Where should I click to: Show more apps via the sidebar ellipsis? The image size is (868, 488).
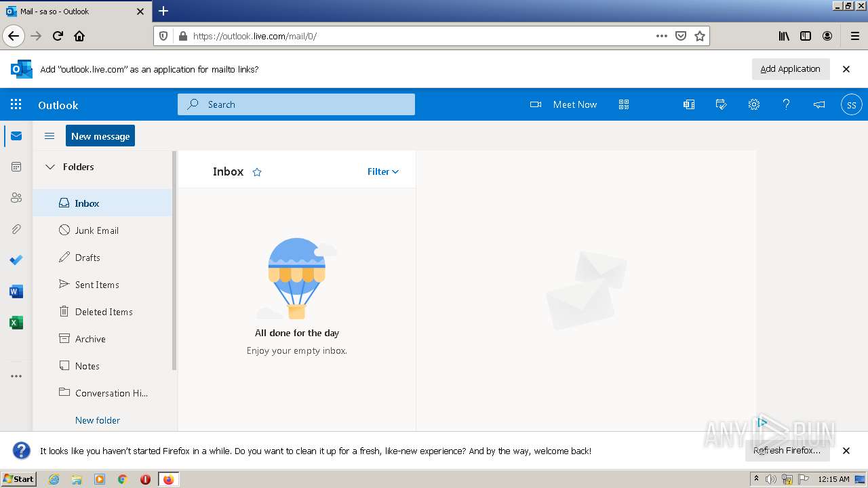[x=16, y=376]
